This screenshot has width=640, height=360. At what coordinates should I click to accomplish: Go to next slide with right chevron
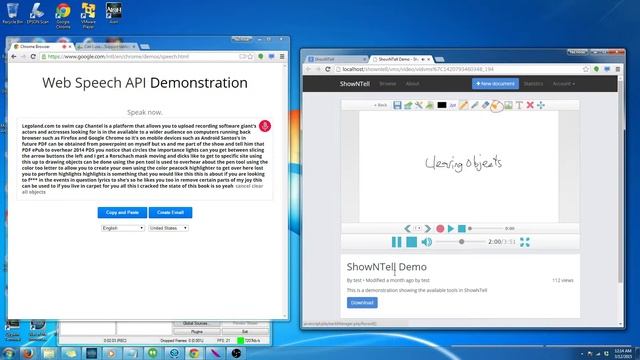tap(427, 229)
